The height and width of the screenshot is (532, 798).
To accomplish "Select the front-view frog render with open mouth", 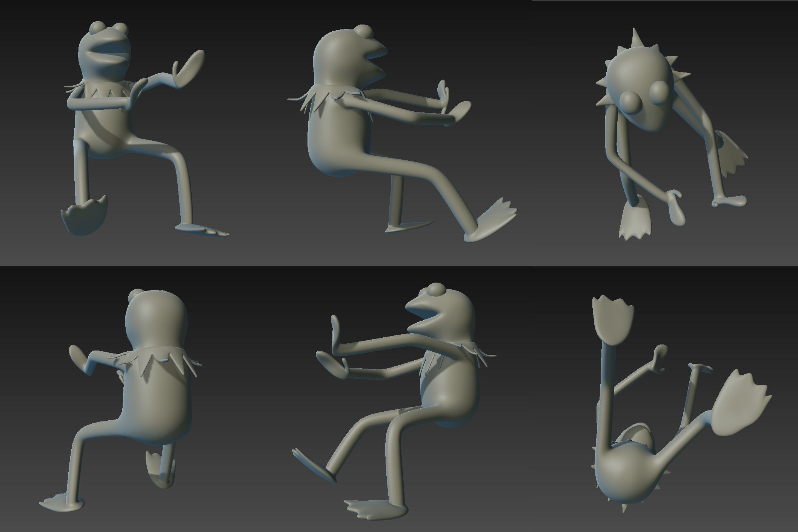I will 145,129.
